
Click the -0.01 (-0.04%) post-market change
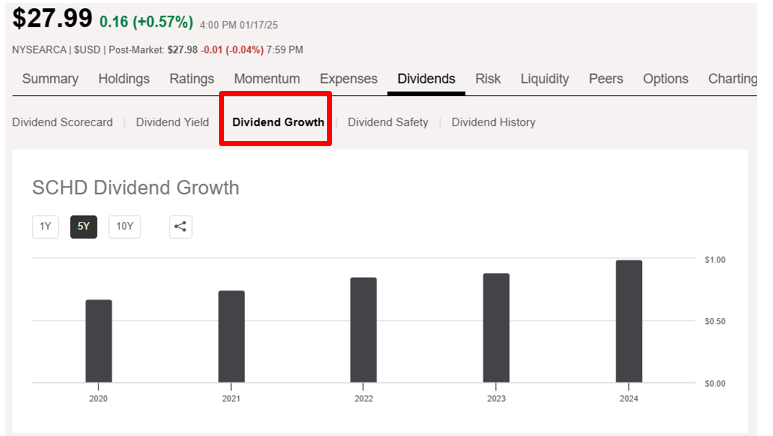232,50
